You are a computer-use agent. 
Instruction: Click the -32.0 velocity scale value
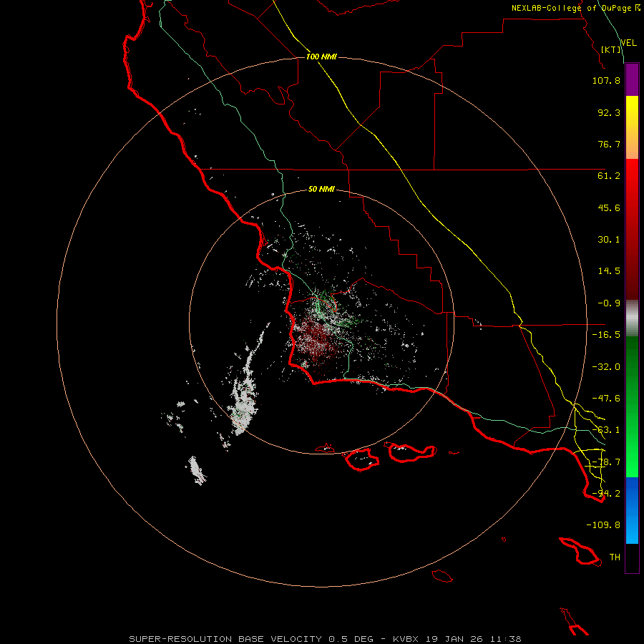click(x=606, y=367)
